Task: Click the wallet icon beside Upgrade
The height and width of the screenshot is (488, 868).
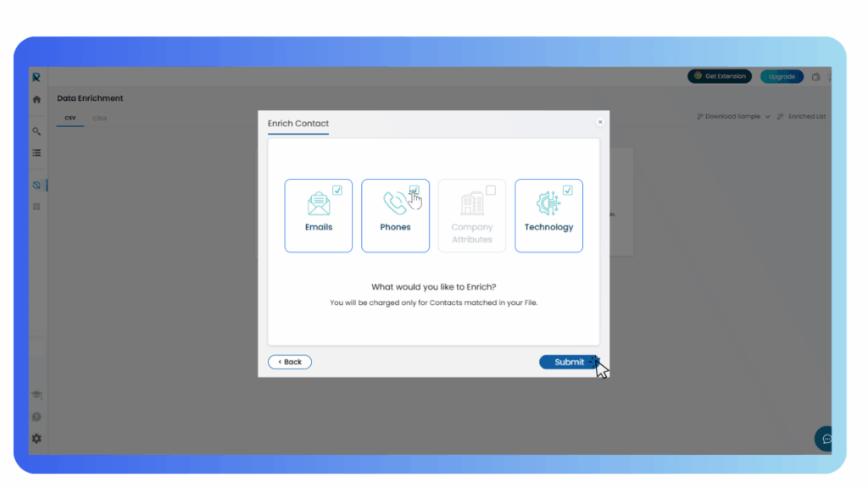Action: click(816, 77)
